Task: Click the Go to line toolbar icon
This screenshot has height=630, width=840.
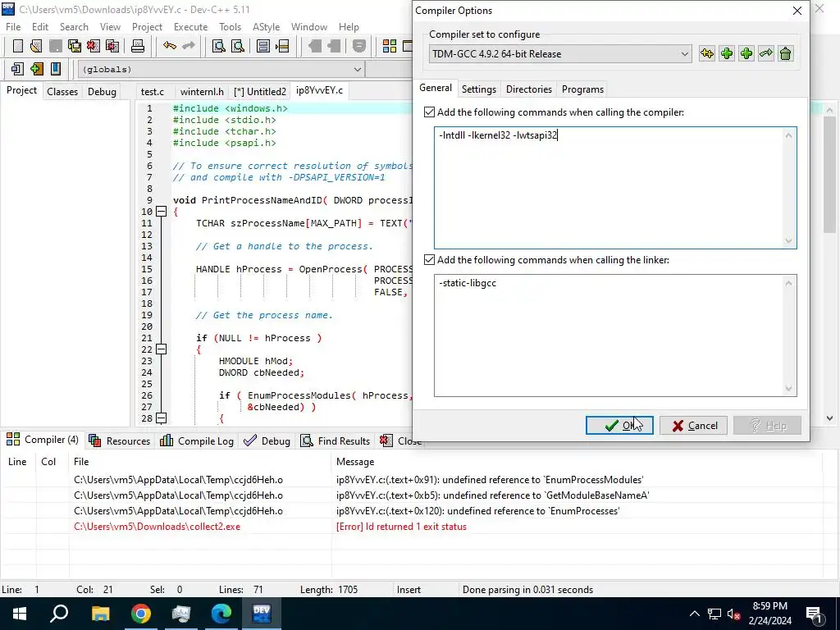Action: 282,47
